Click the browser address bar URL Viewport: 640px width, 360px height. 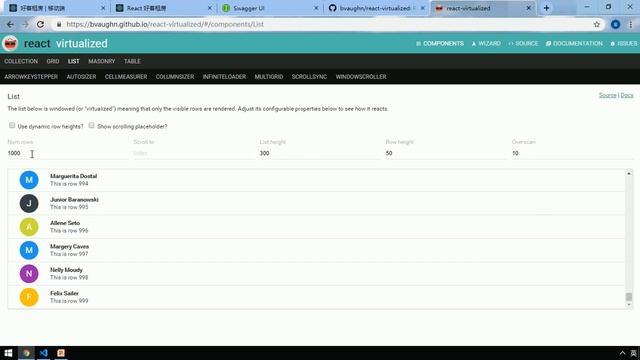tap(165, 24)
